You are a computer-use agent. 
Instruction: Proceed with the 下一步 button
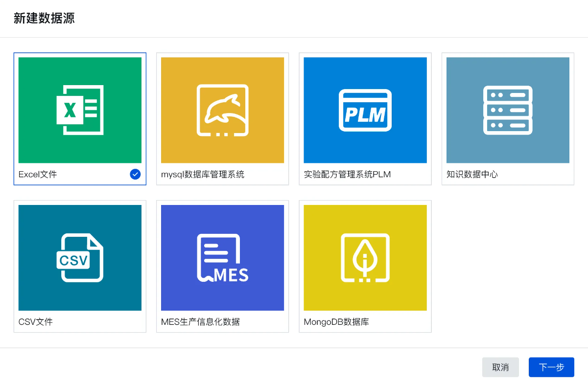551,367
